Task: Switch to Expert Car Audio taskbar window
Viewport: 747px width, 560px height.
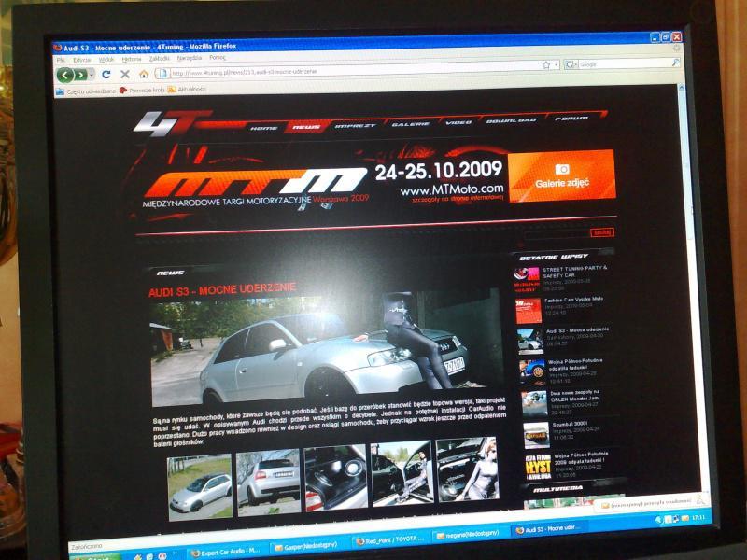Action: (x=226, y=553)
